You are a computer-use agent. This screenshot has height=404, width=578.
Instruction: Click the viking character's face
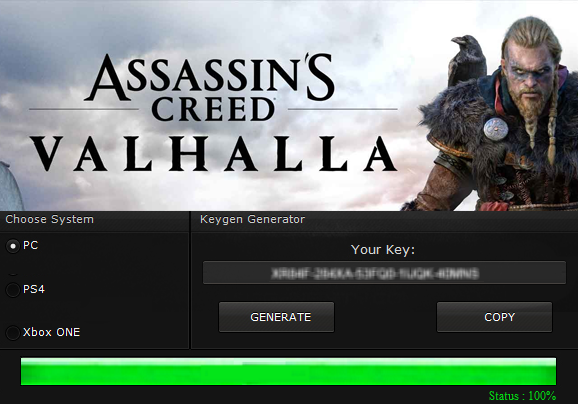pos(531,79)
